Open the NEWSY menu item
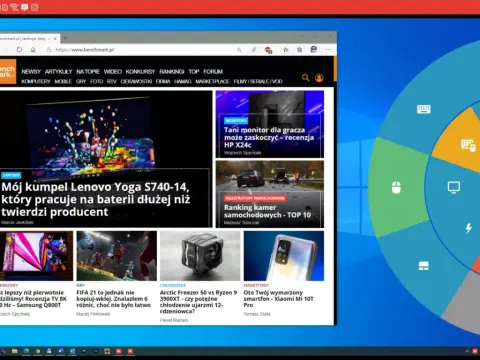Viewport: 480px width, 360px height. click(x=31, y=71)
